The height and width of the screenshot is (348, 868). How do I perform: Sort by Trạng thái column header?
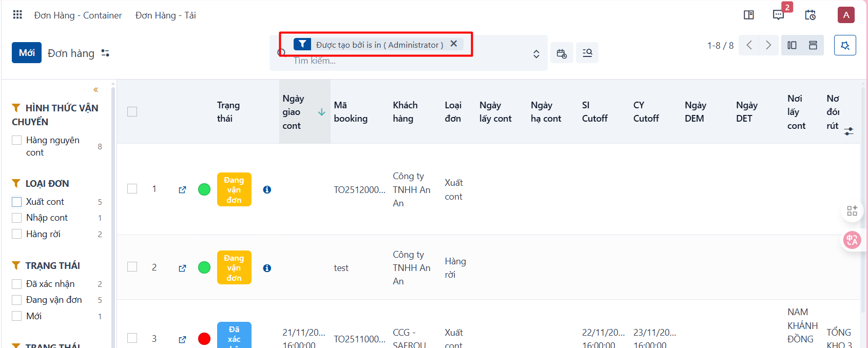pos(228,112)
